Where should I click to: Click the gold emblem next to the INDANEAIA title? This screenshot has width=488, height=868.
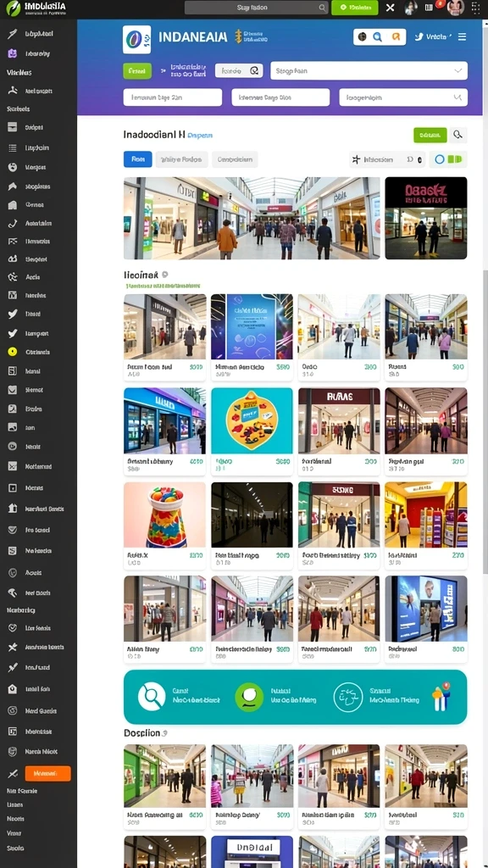tap(238, 36)
